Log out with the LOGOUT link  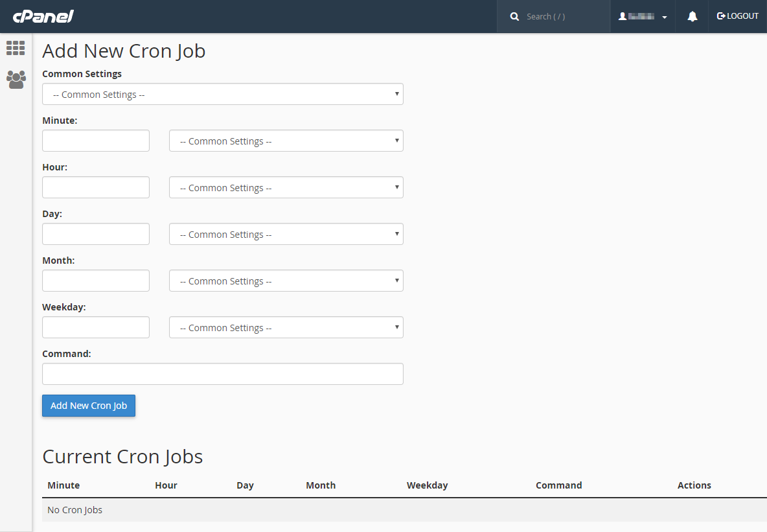click(738, 16)
